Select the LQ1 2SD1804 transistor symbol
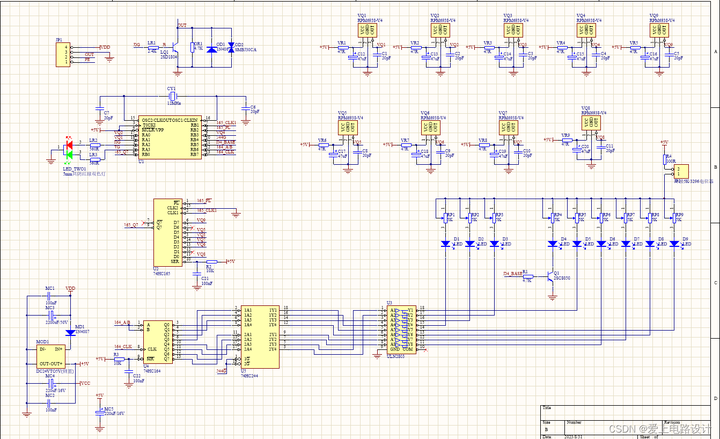 click(176, 46)
